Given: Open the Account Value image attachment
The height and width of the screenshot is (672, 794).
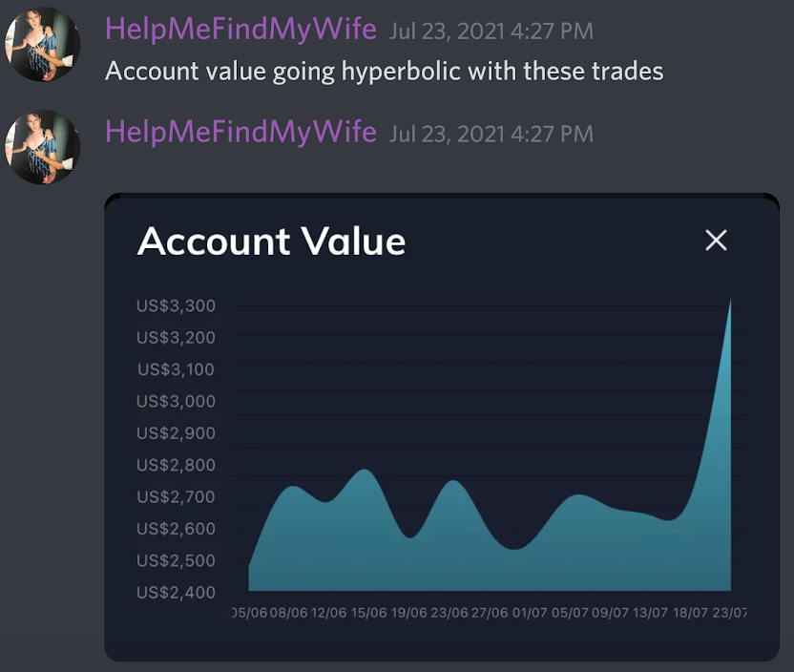Looking at the screenshot, I should tap(442, 427).
